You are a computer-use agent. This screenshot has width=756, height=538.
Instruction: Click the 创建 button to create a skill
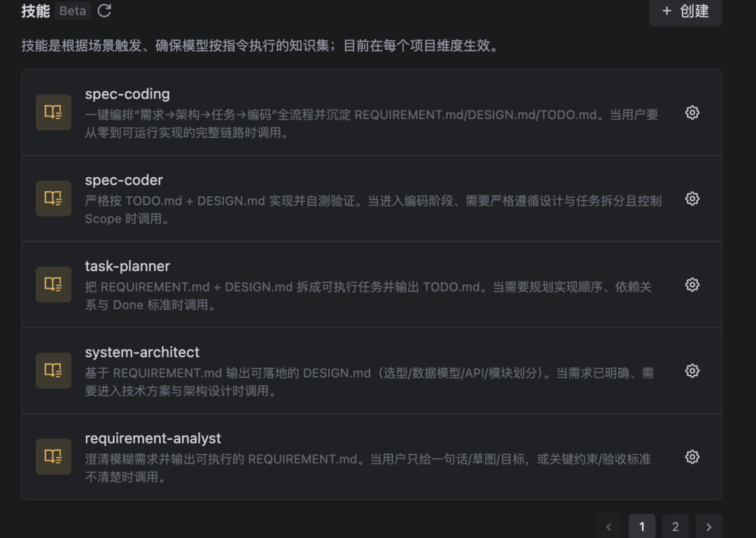(685, 13)
